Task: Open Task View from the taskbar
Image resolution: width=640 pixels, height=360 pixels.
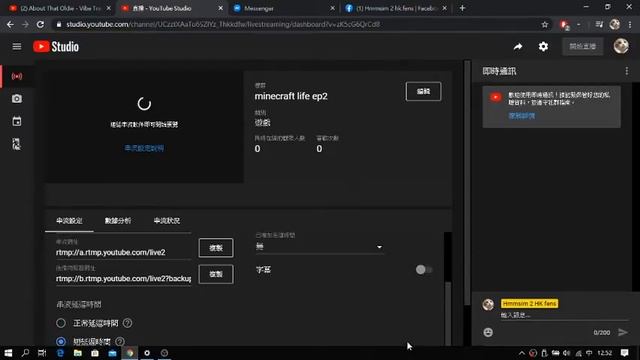Action: 42,353
